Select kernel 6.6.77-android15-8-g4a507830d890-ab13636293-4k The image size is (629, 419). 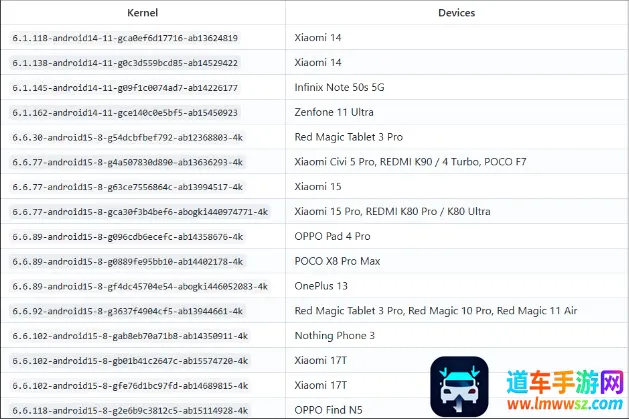coord(128,162)
